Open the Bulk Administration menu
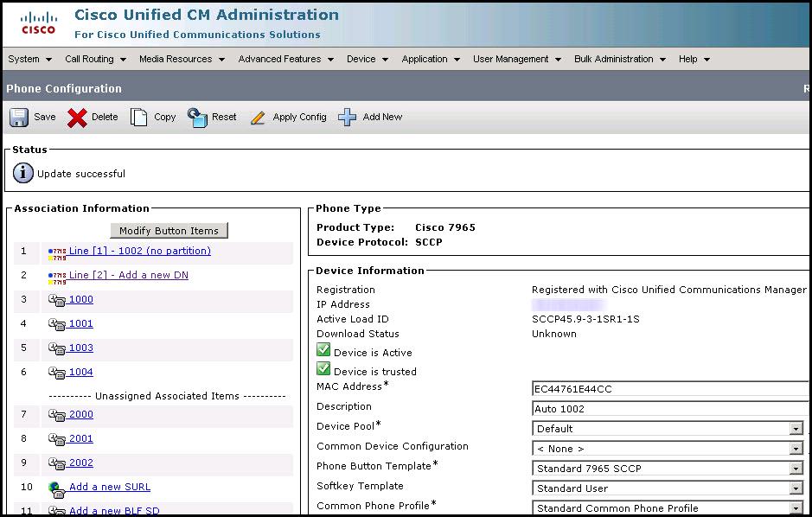The width and height of the screenshot is (812, 517). [620, 59]
